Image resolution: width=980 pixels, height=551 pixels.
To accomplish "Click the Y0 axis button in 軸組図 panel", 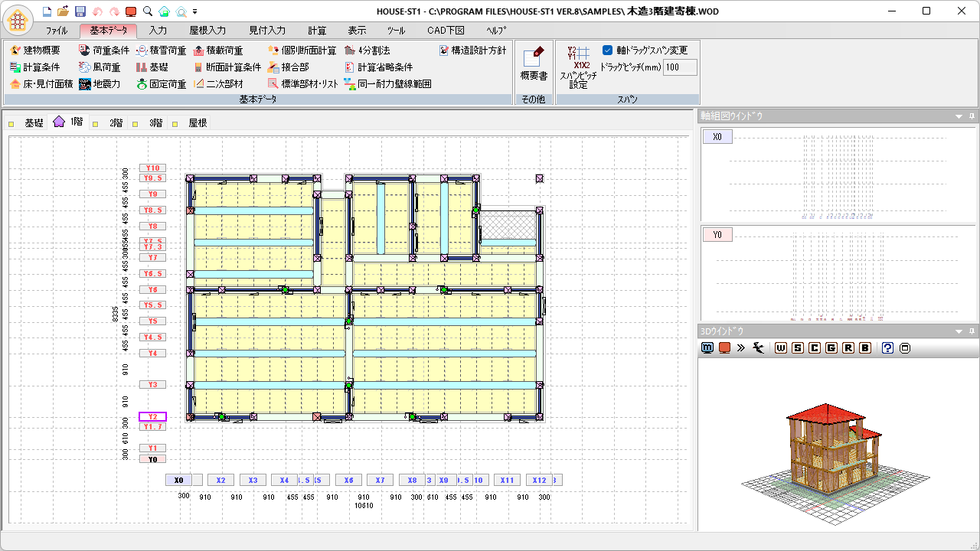I will coord(717,235).
